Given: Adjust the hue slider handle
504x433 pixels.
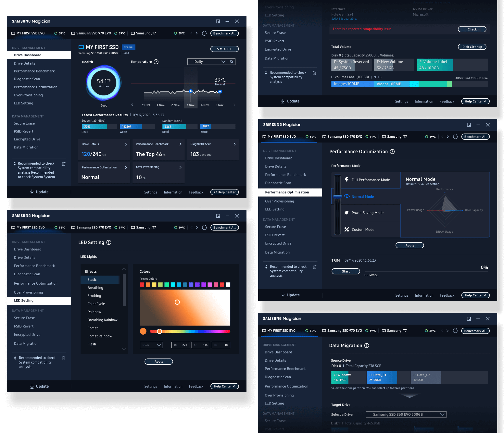Looking at the screenshot, I should 159,331.
